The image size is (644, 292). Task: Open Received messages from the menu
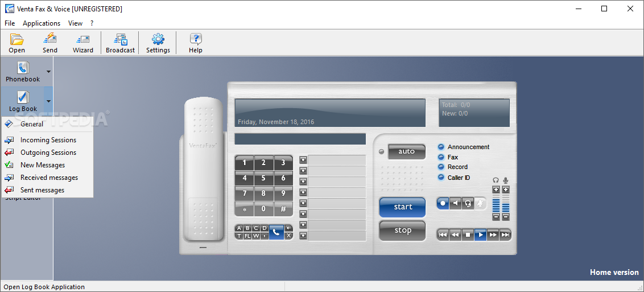coord(47,178)
